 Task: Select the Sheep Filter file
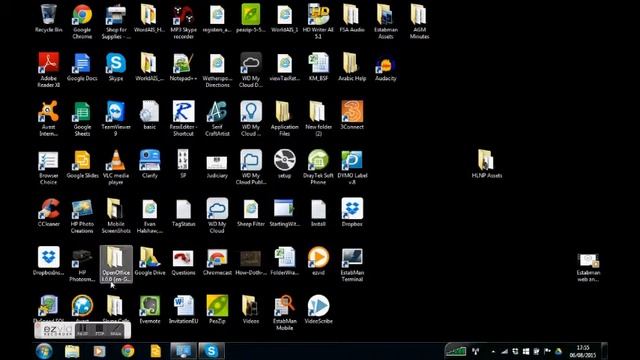251,212
